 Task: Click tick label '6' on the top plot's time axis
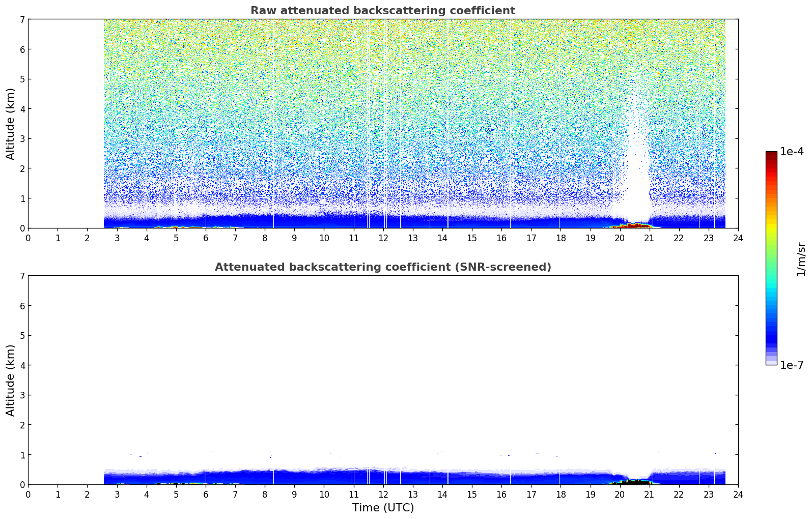(206, 238)
